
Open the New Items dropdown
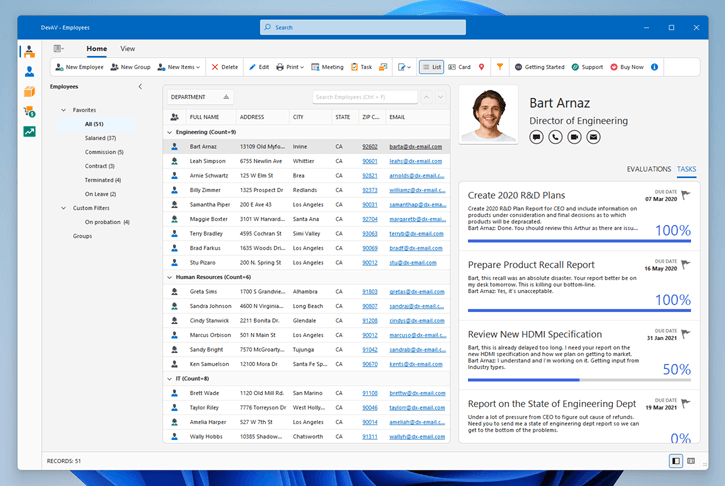182,67
